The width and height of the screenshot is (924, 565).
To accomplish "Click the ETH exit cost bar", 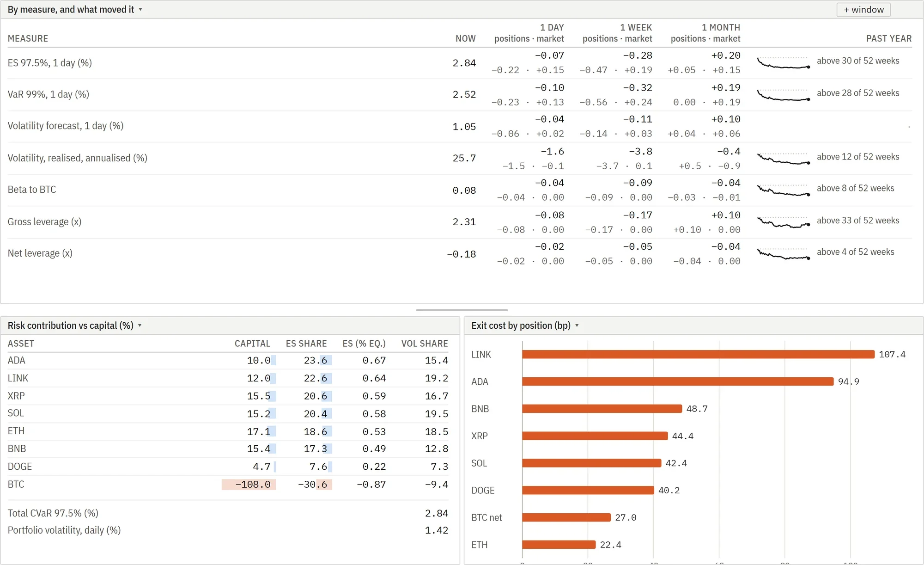I will click(559, 545).
